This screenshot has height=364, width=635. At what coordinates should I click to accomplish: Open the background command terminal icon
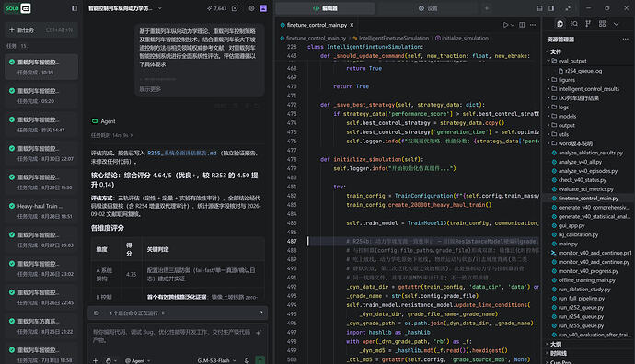[x=97, y=313]
